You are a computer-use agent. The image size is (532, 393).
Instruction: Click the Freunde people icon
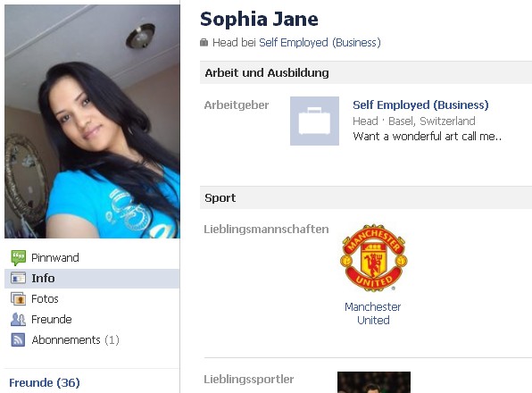point(19,320)
